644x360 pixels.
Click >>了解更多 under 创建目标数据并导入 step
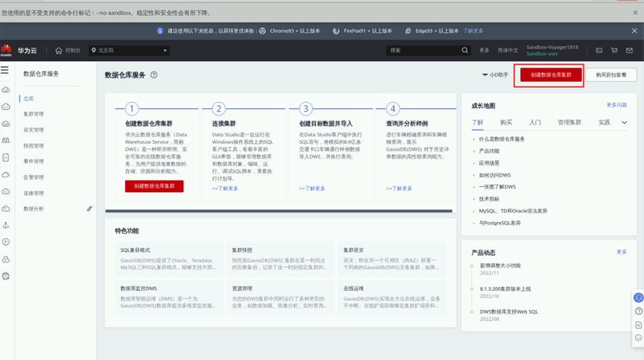tap(312, 189)
